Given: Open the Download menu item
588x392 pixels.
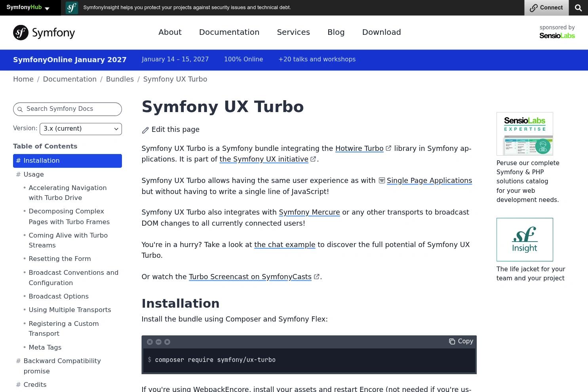Looking at the screenshot, I should 382,32.
